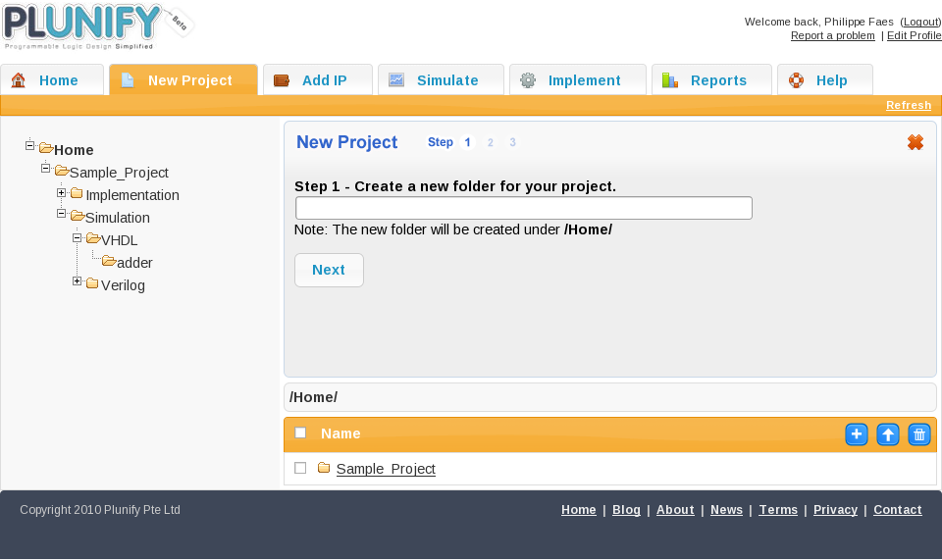
Task: Select VHDL label in tree
Action: tap(119, 240)
